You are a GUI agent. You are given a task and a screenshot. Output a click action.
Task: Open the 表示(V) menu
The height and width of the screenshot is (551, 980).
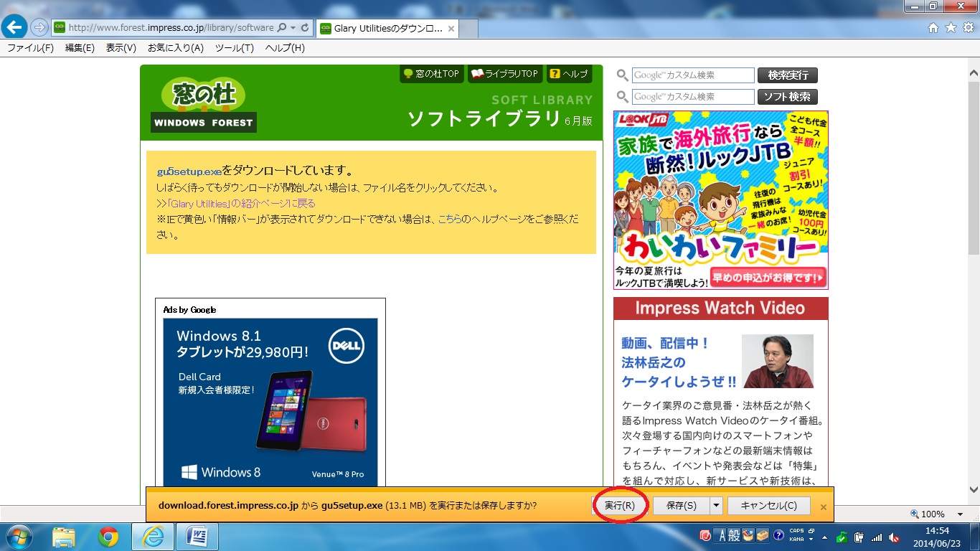[x=121, y=48]
